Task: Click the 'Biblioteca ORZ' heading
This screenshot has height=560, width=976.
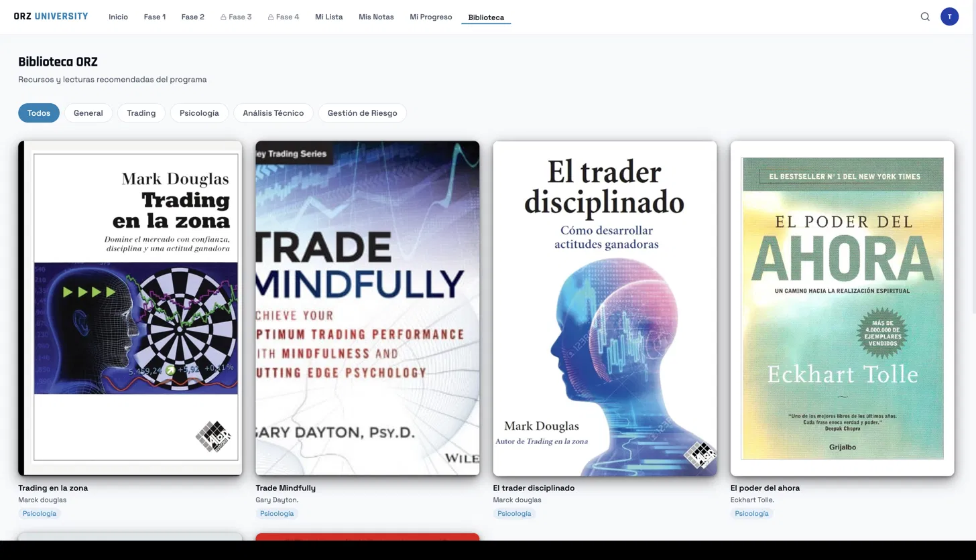Action: 58,62
